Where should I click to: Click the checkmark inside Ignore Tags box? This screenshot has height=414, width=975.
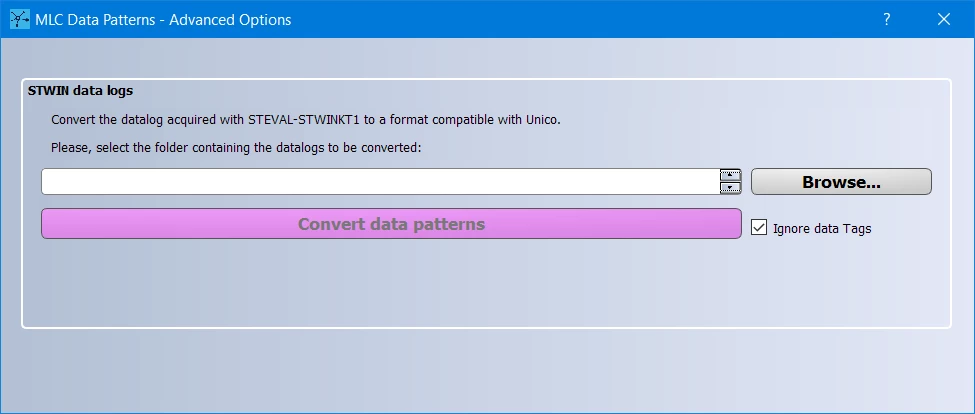[759, 228]
